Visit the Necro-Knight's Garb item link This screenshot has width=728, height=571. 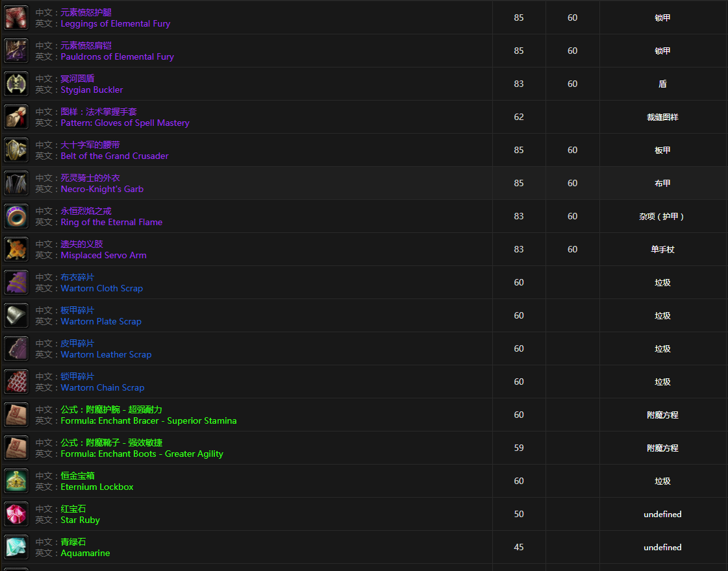tap(102, 189)
